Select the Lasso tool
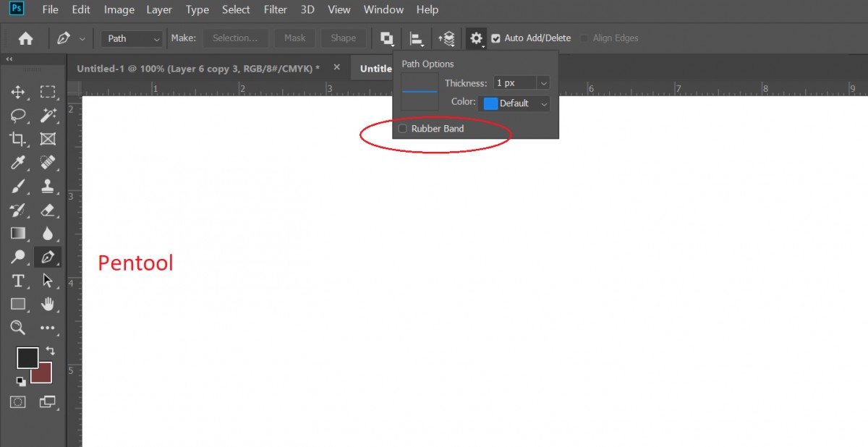Image resolution: width=868 pixels, height=447 pixels. click(x=17, y=116)
